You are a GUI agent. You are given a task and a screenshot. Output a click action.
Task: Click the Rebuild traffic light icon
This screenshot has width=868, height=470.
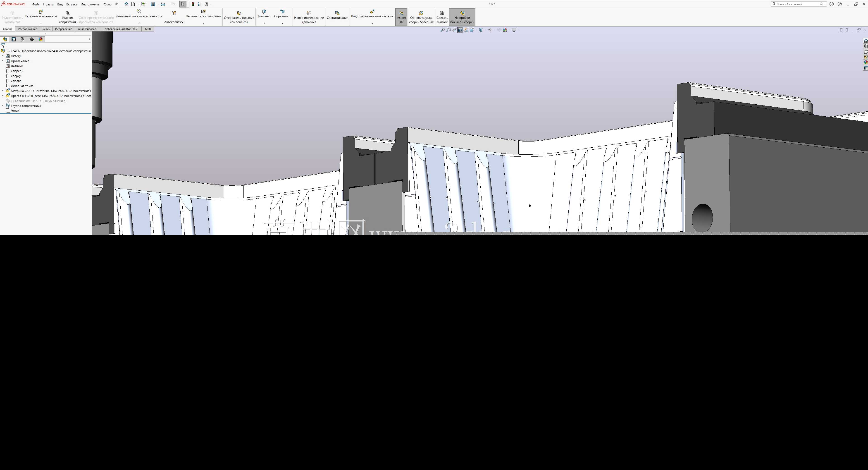point(193,4)
